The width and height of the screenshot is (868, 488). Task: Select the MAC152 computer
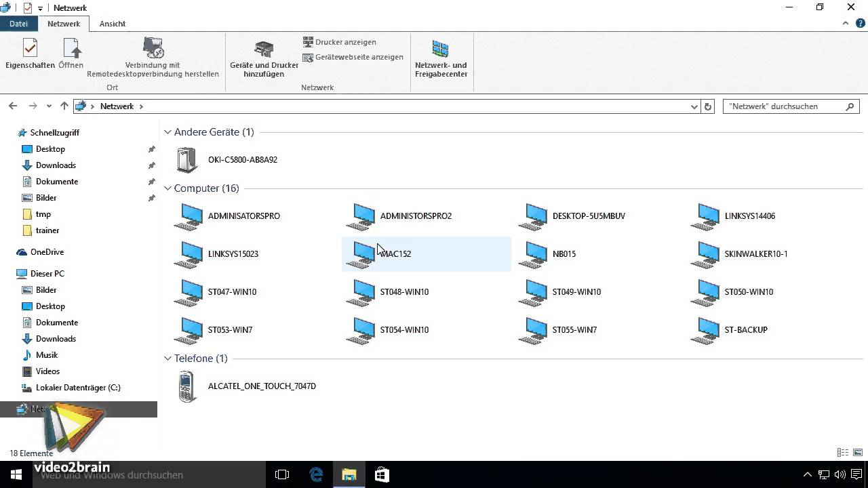426,254
